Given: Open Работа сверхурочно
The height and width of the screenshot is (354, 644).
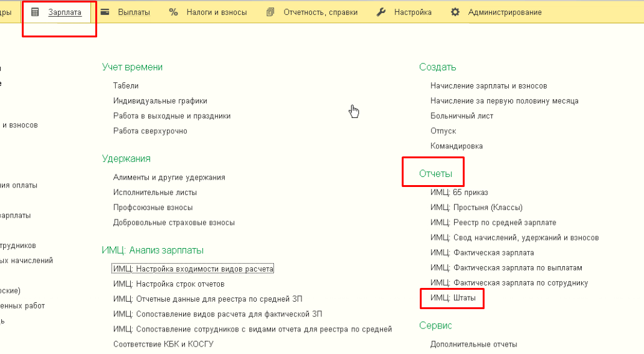Looking at the screenshot, I should tap(150, 131).
